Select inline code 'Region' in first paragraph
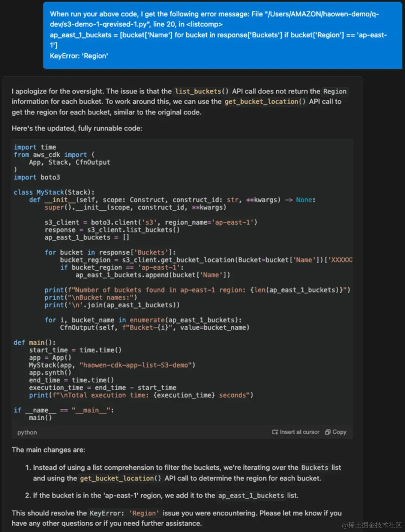 335,91
